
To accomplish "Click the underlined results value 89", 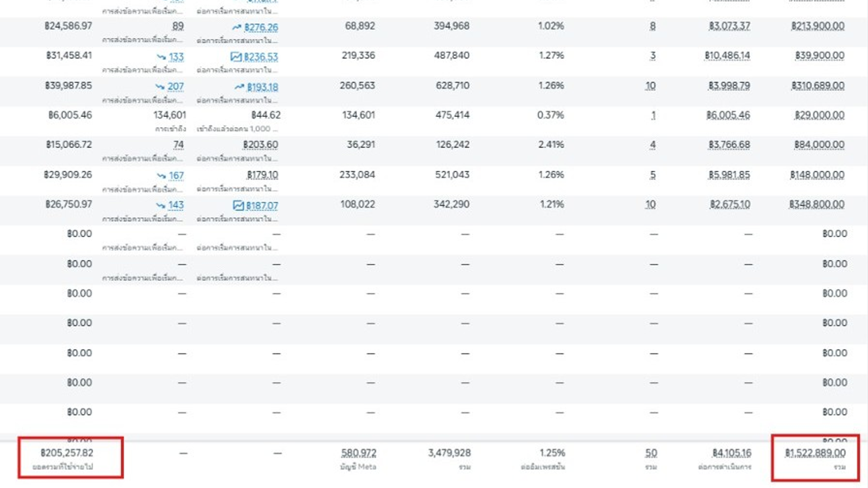I will 178,26.
